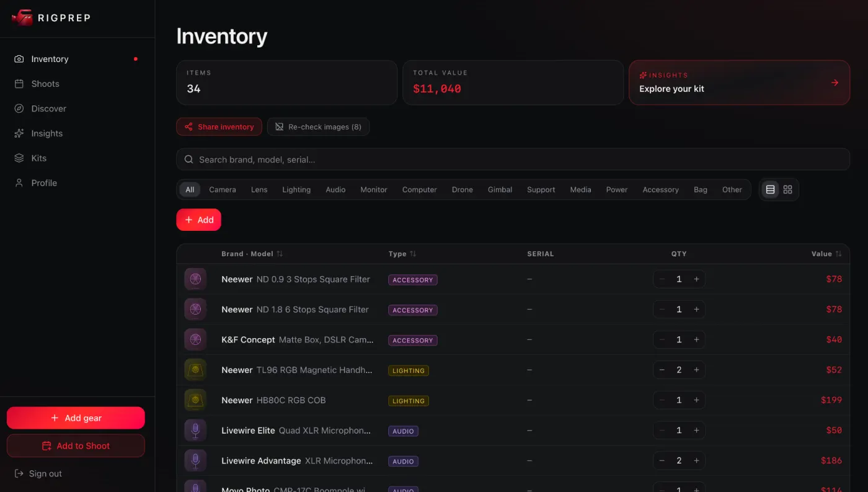Open the Explore your kit insights card
This screenshot has height=492, width=868.
pyautogui.click(x=739, y=83)
